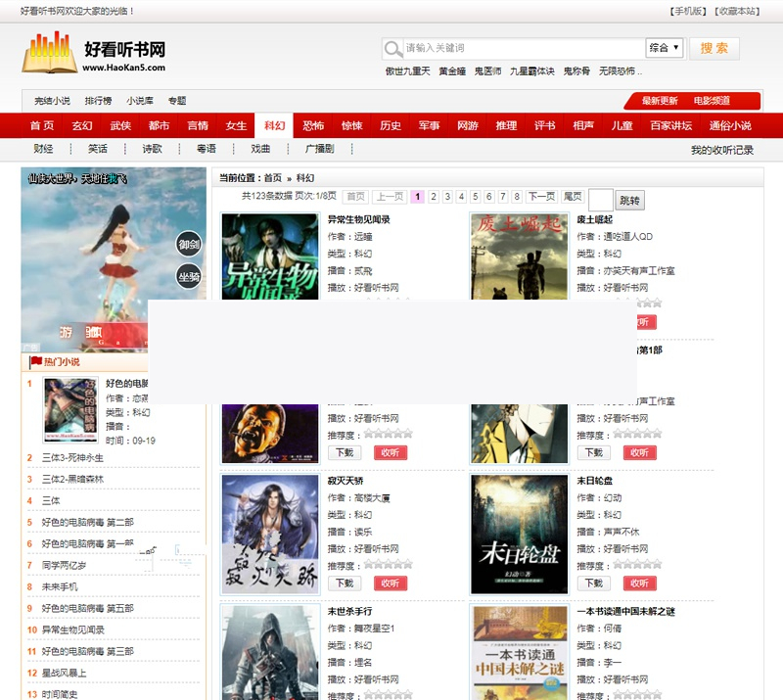Click the magnifying glass search icon
This screenshot has height=700, width=783.
point(392,48)
